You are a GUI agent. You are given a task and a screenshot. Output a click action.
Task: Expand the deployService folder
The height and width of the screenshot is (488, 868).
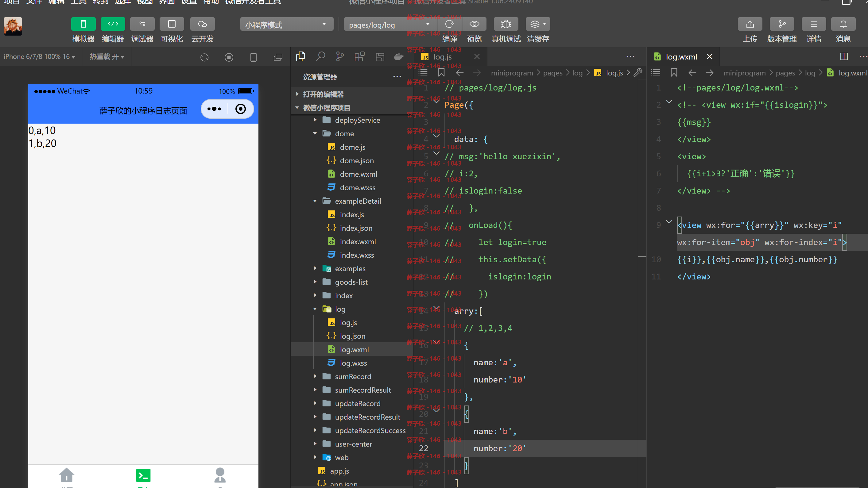(x=352, y=120)
